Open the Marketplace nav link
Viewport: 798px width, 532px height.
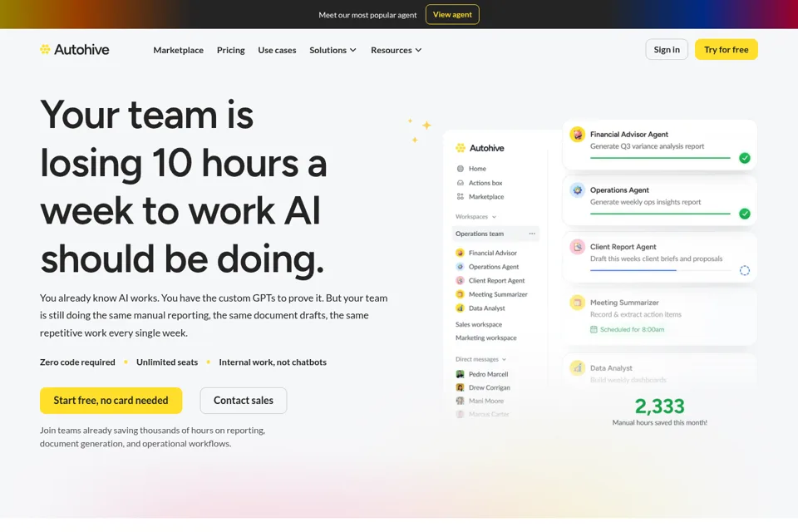coord(178,50)
